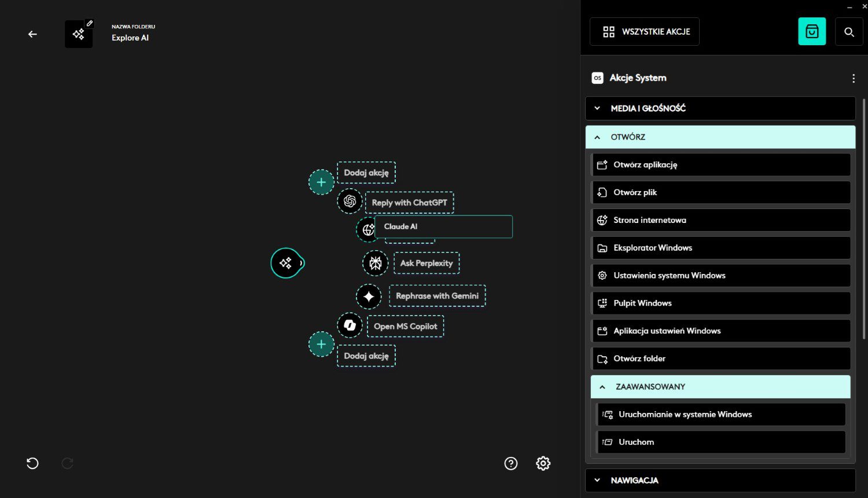Click the MS Copilot action icon
This screenshot has height=498, width=868.
(350, 325)
